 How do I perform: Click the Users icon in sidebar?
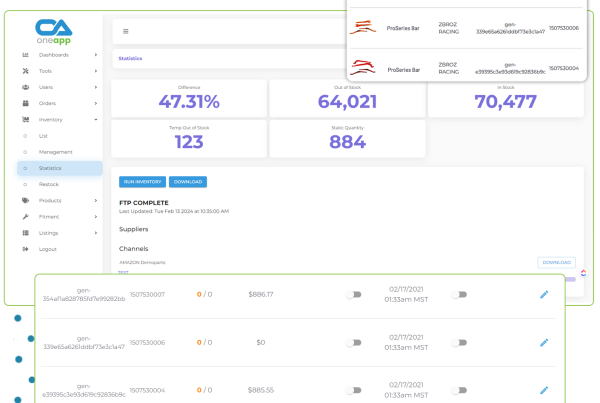(x=25, y=87)
